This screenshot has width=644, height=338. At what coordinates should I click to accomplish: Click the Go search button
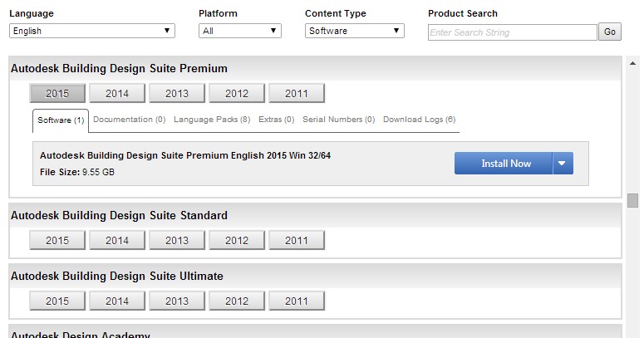[x=610, y=32]
